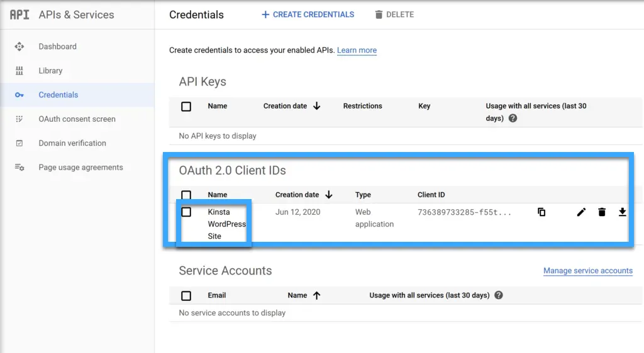The image size is (644, 353).
Task: Click the Credentials key icon
Action: [x=19, y=95]
